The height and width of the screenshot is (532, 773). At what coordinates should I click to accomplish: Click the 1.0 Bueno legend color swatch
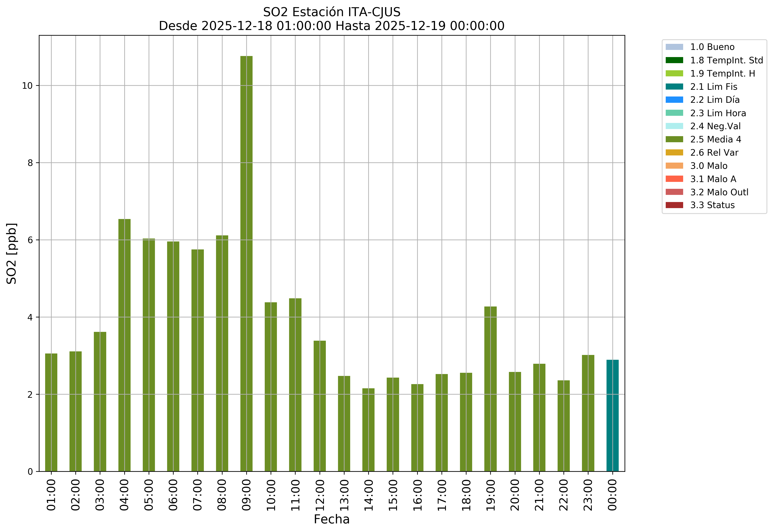tap(674, 47)
